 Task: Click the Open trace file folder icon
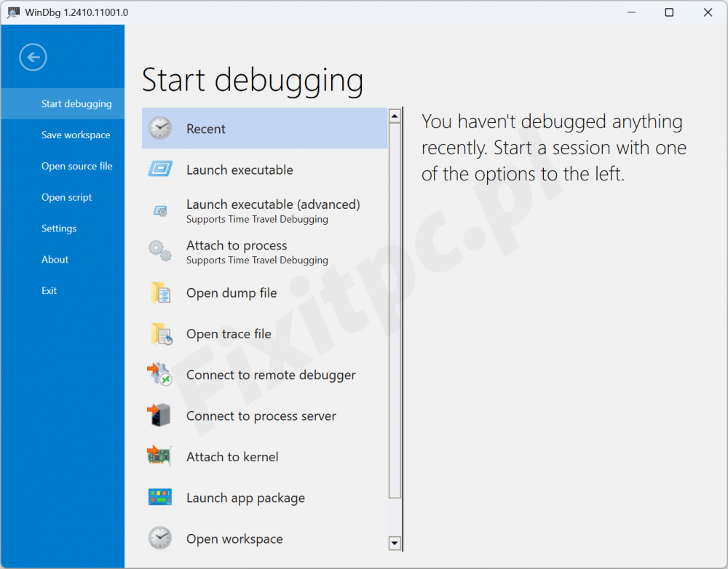(x=160, y=334)
